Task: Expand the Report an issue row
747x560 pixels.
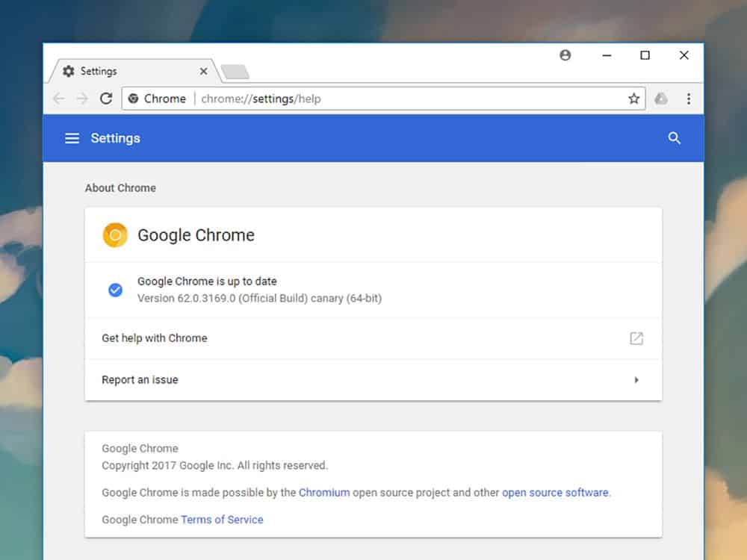Action: (x=636, y=380)
